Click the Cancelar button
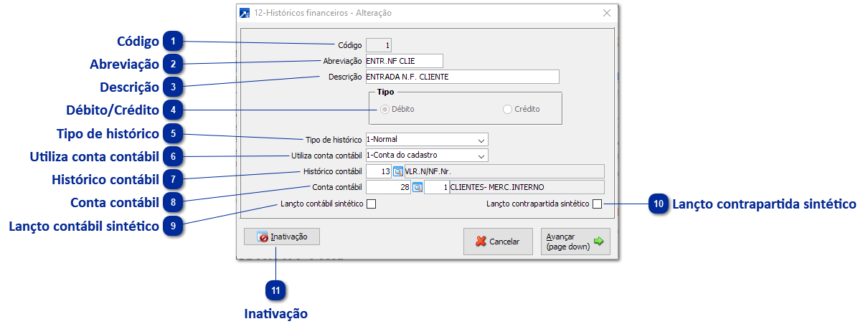Viewport: 868px width, 334px height. 498,242
